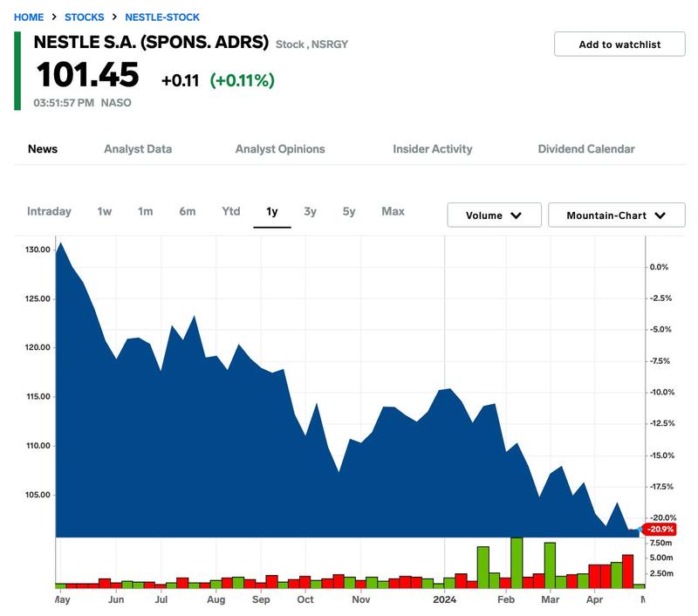
Task: Open the Mountain-Chart type dropdown
Action: pyautogui.click(x=617, y=216)
